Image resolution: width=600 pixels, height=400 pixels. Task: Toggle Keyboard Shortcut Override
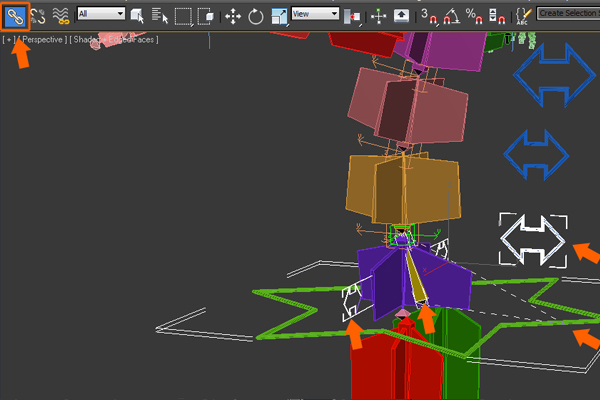[x=401, y=16]
